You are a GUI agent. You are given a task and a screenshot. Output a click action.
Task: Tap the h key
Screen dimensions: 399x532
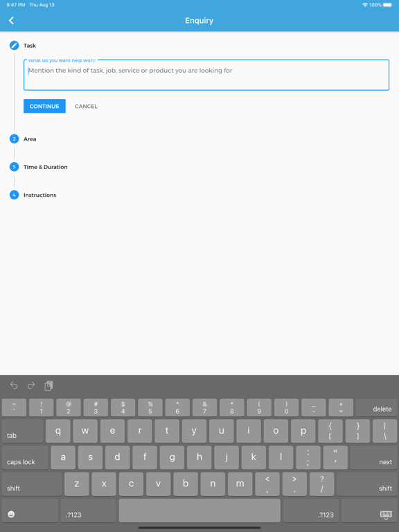click(199, 457)
